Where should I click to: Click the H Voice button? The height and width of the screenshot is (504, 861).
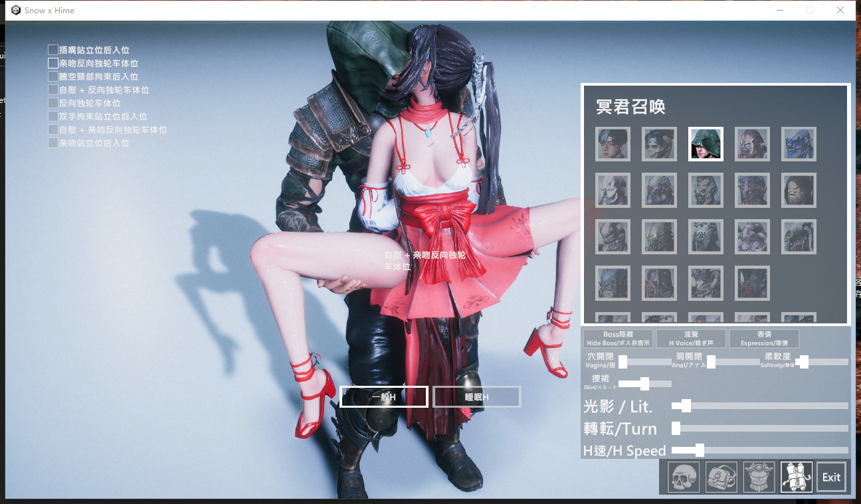(691, 339)
